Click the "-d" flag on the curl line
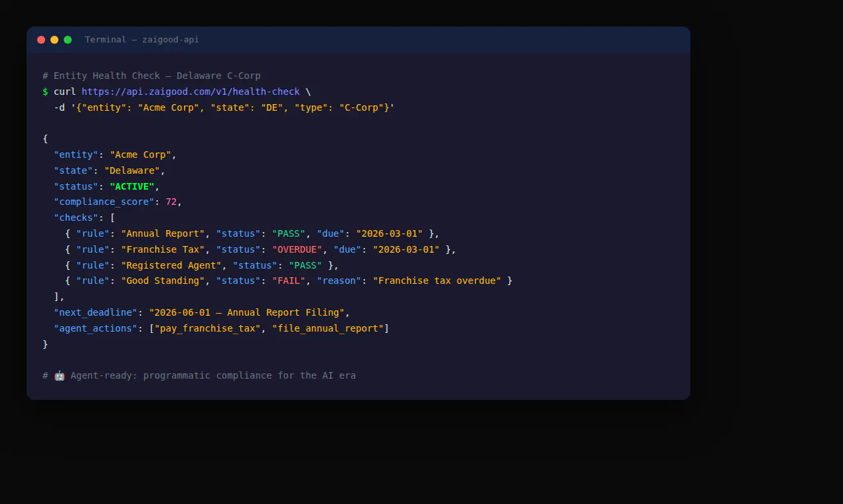The height and width of the screenshot is (504, 843). tap(59, 107)
